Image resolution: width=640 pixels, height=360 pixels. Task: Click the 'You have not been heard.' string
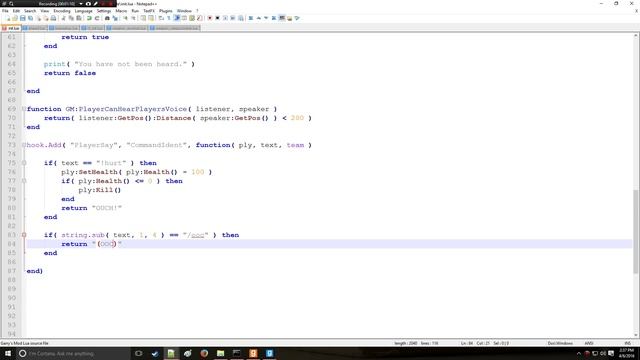[x=131, y=64]
